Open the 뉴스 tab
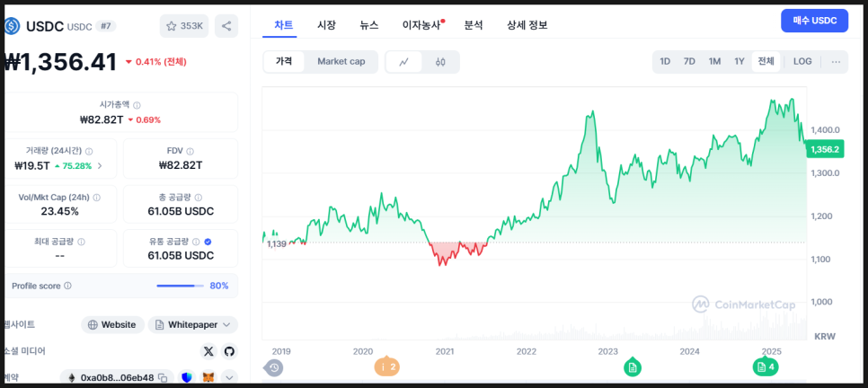Viewport: 868px width, 388px height. (x=368, y=24)
